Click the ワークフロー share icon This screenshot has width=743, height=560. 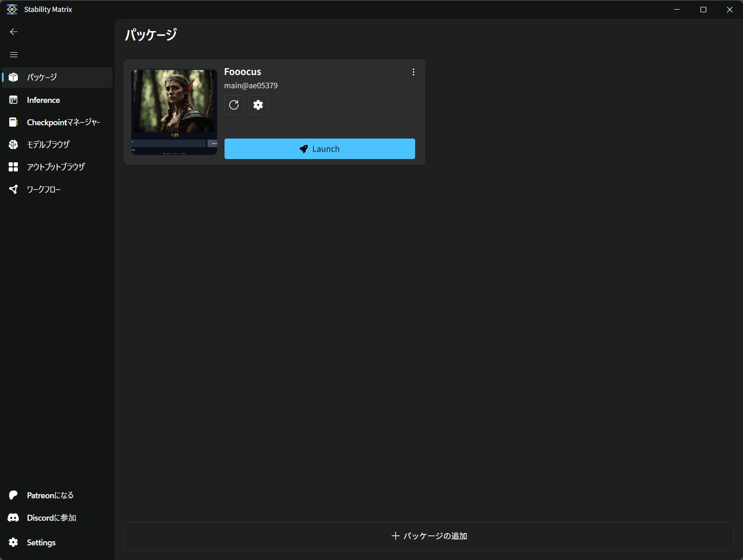coord(13,189)
